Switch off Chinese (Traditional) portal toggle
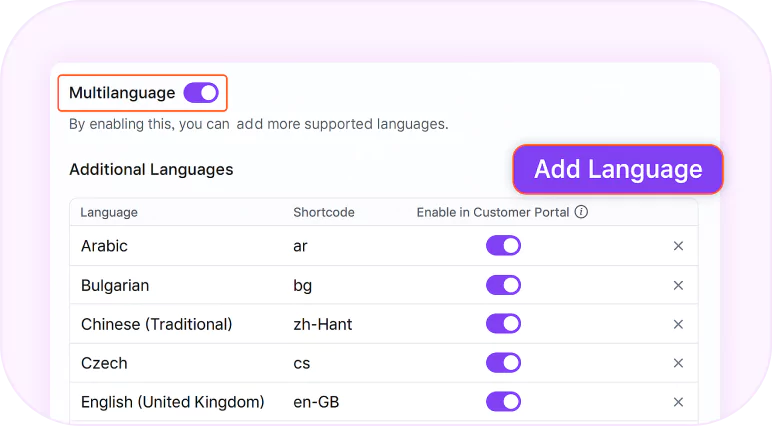772x426 pixels. coord(503,324)
